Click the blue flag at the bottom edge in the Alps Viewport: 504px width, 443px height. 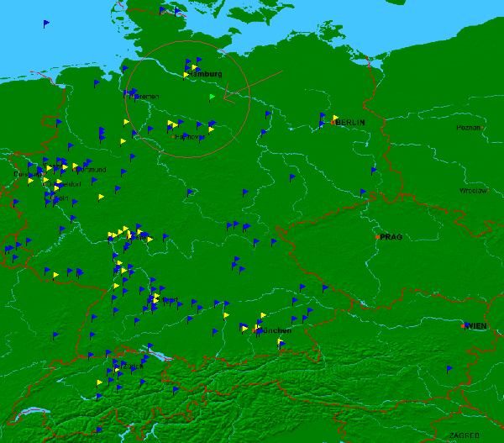point(99,430)
